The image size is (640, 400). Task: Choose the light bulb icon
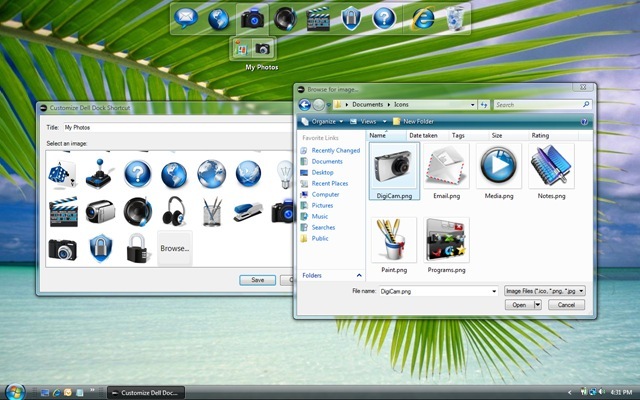[x=283, y=174]
